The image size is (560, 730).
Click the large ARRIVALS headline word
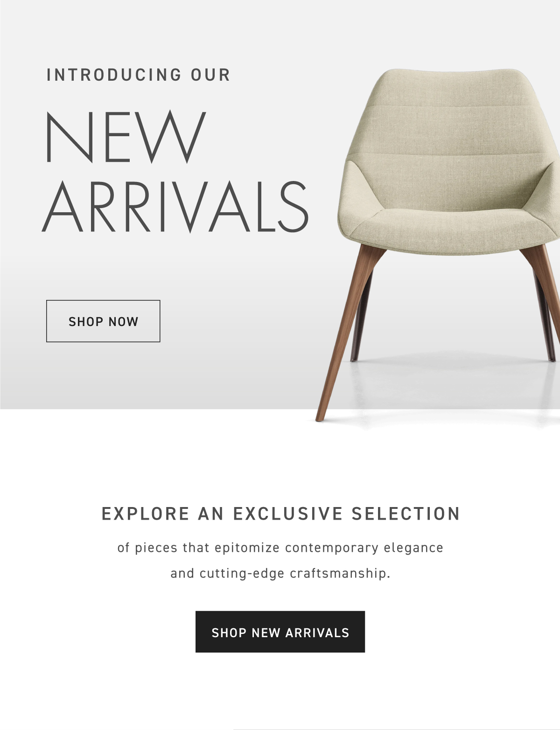(175, 207)
